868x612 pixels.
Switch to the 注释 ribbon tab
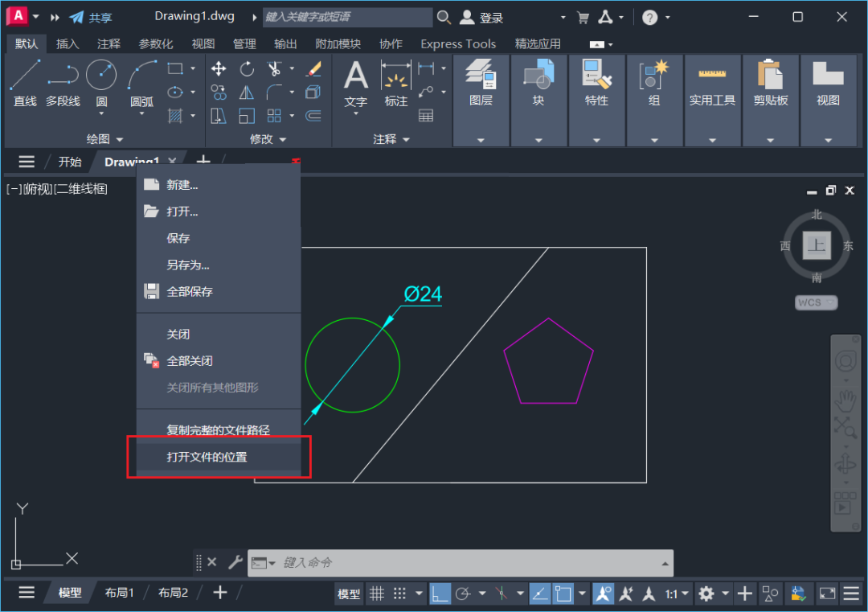click(x=108, y=44)
